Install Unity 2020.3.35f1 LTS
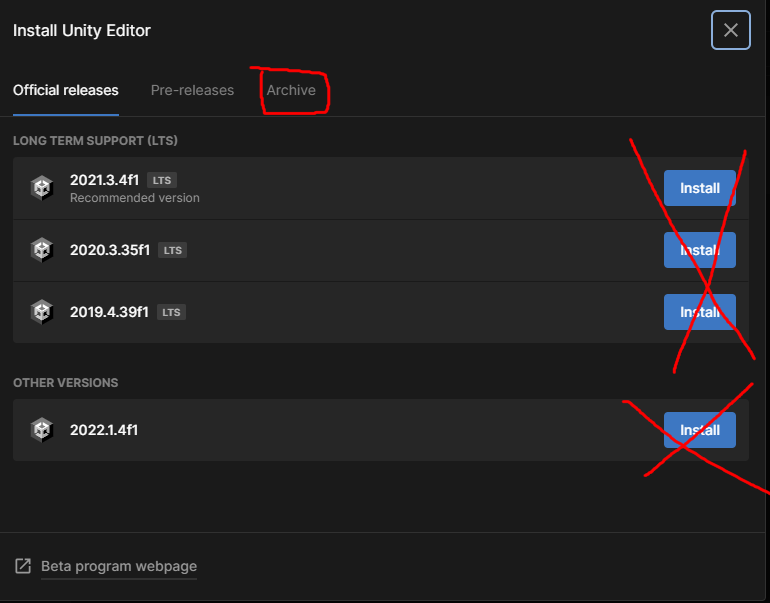This screenshot has width=770, height=603. (700, 250)
